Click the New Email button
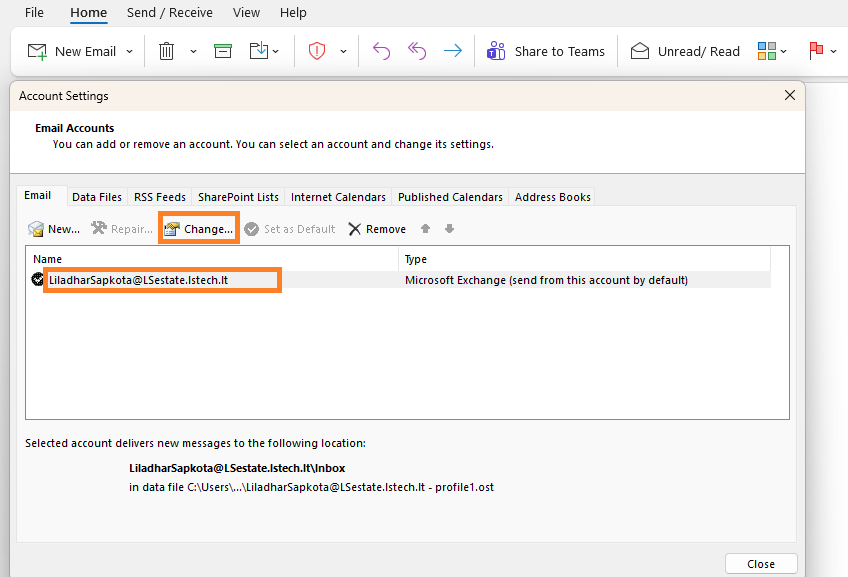 point(71,51)
